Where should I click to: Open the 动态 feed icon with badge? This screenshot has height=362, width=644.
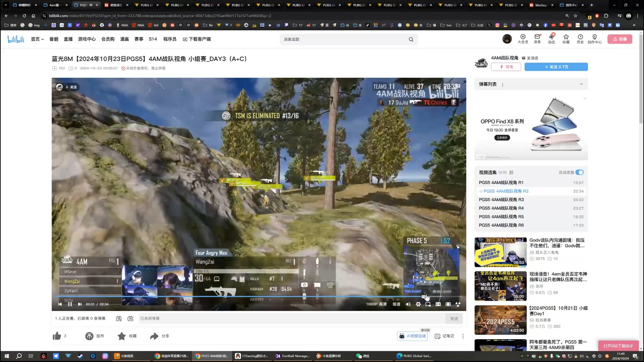[551, 39]
